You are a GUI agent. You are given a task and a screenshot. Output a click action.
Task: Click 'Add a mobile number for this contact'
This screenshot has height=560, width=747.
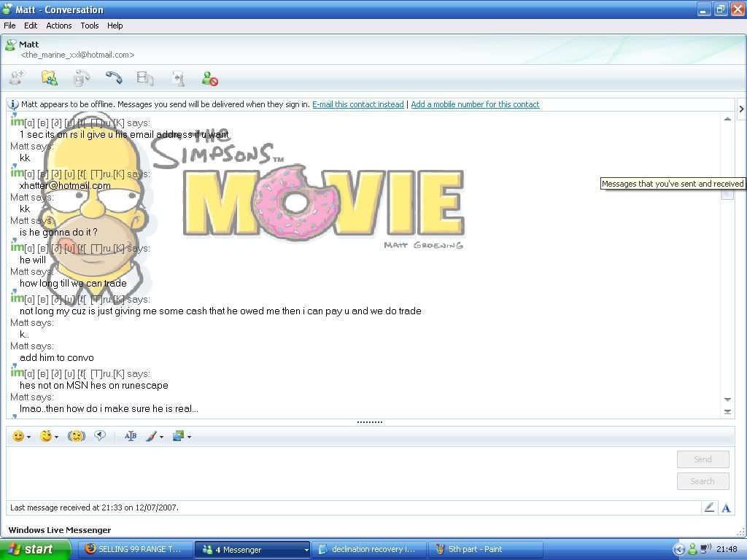tap(475, 105)
